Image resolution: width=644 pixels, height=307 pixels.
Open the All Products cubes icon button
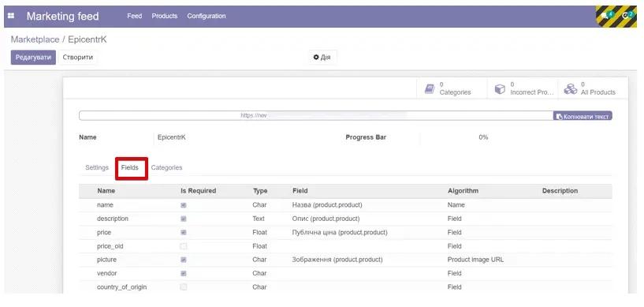(593, 88)
